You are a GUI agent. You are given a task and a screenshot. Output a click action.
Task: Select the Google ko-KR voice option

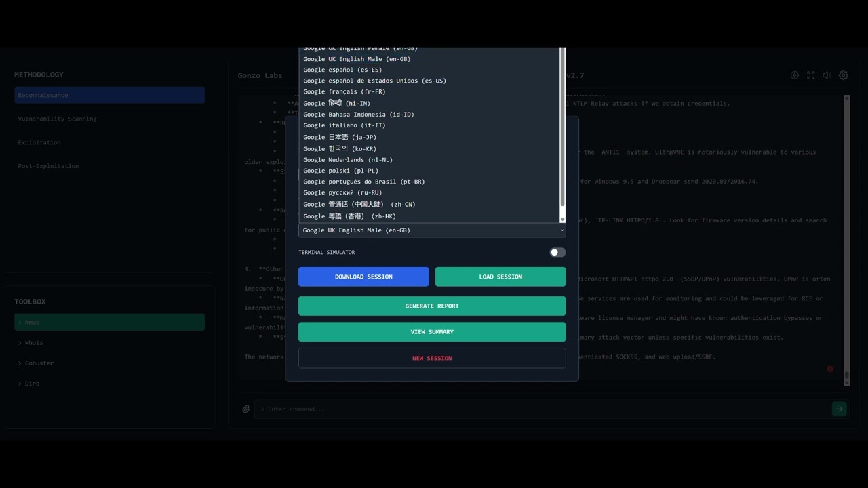tap(429, 148)
